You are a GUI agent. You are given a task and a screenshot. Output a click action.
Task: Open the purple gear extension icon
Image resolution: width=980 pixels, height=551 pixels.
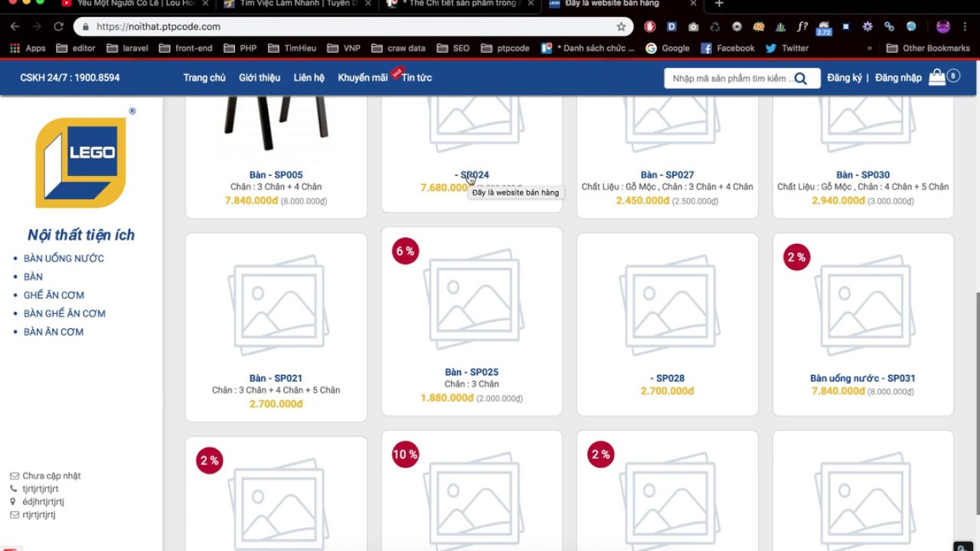point(867,27)
